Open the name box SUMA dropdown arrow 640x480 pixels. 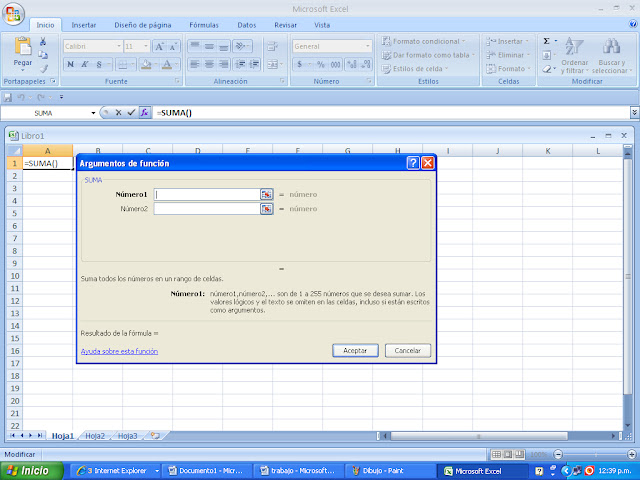93,113
